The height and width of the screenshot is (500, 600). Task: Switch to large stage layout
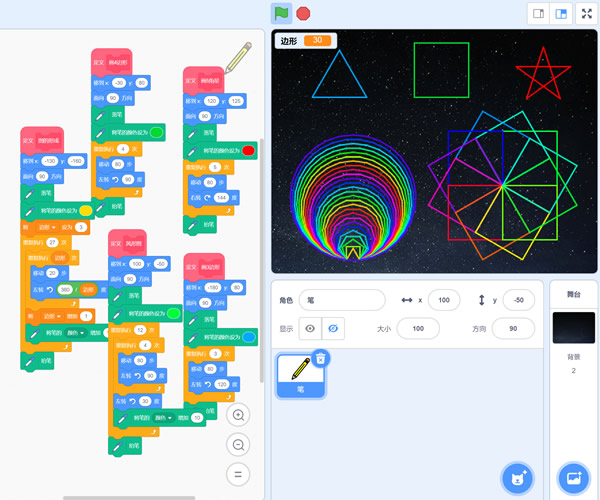(x=561, y=14)
